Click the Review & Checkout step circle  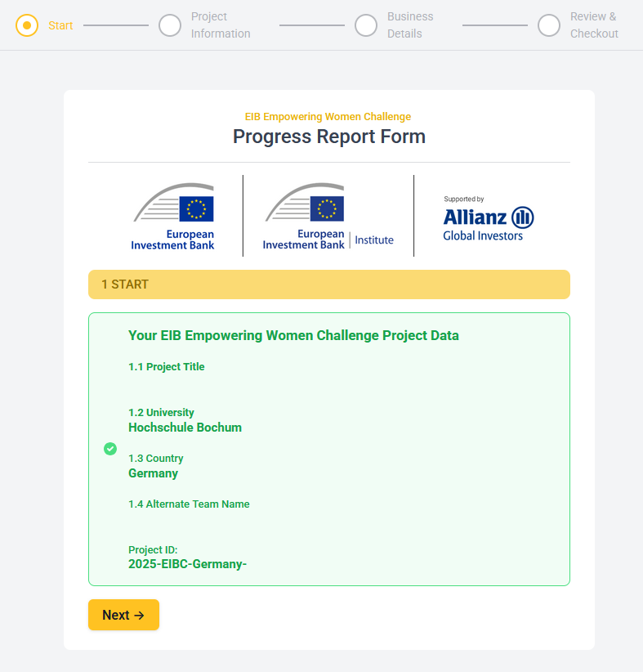[549, 25]
